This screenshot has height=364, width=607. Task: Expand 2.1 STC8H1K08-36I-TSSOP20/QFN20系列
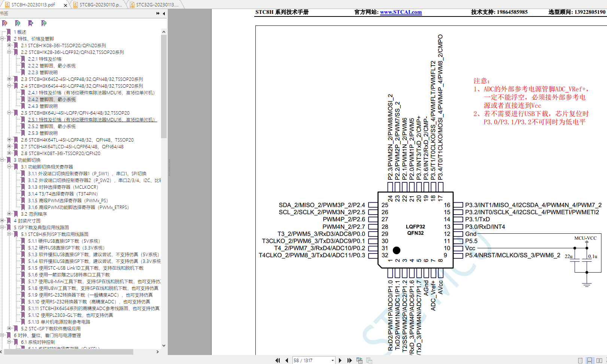tap(9, 45)
